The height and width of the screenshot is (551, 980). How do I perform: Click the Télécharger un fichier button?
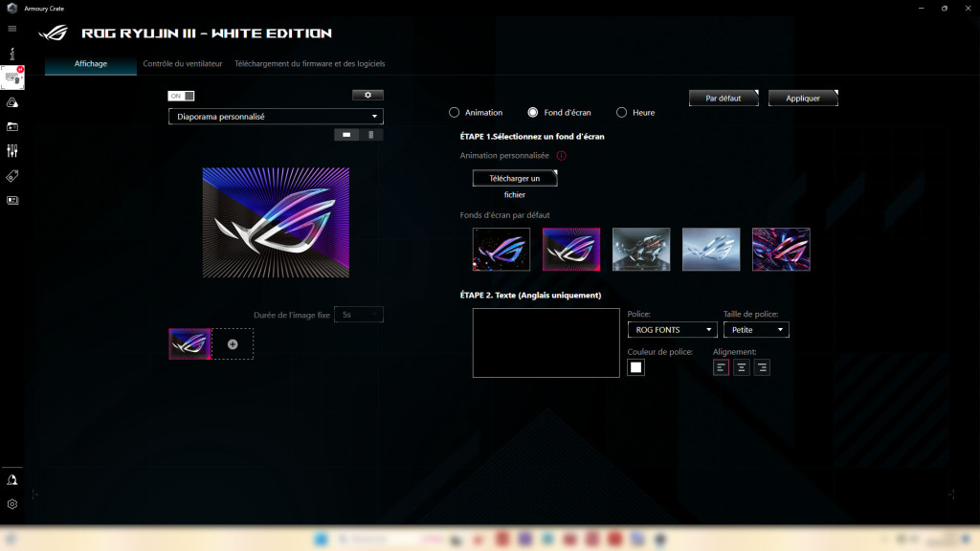coord(514,177)
